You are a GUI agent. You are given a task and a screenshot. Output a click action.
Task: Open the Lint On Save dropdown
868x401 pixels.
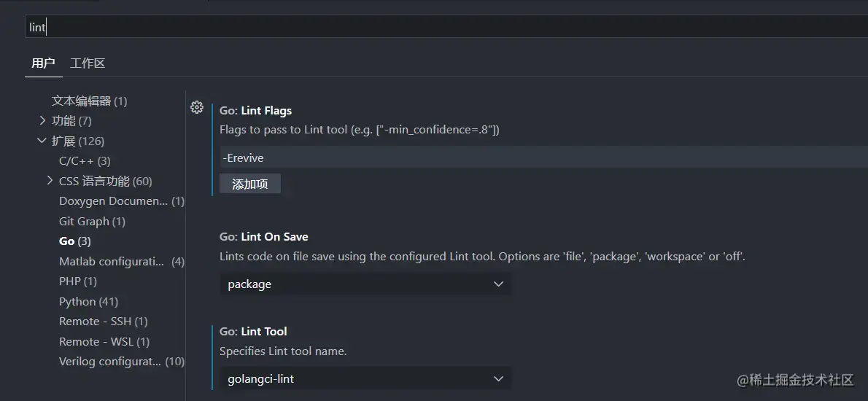[365, 284]
